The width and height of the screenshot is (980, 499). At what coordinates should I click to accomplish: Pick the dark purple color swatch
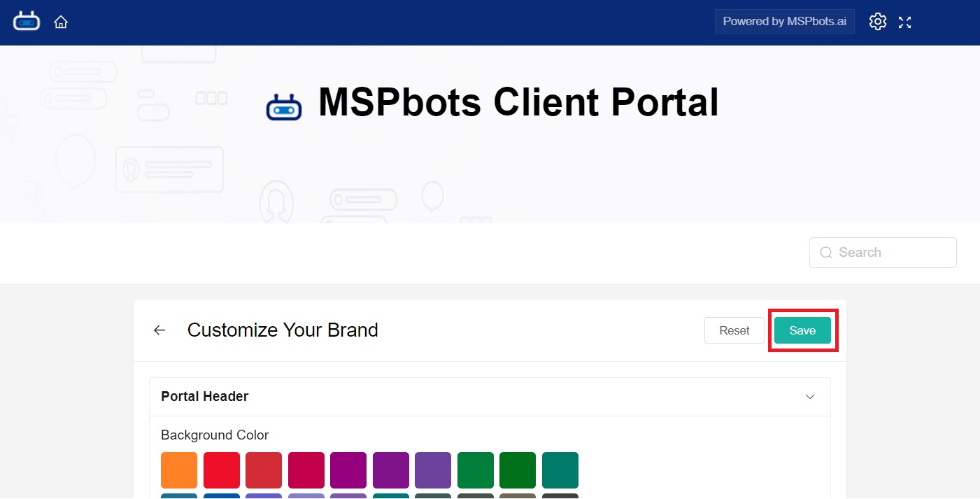(x=391, y=470)
